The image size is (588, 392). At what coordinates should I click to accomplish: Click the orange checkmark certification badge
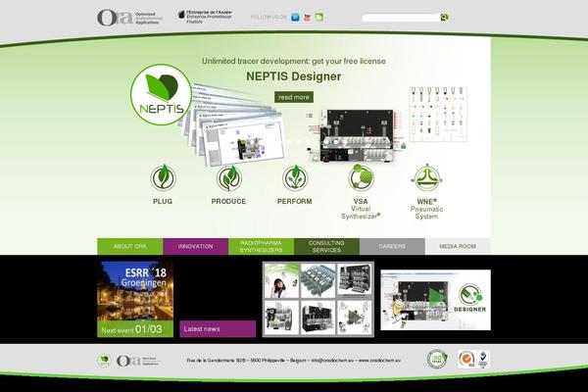[x=466, y=359]
